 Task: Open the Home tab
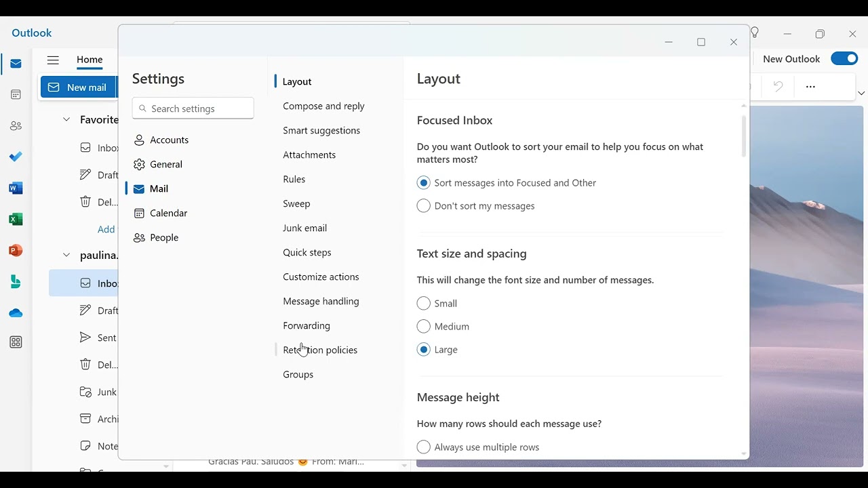[x=90, y=60]
